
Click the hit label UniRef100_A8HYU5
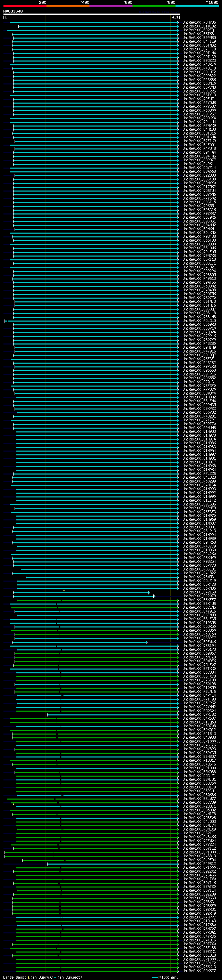point(199,23)
